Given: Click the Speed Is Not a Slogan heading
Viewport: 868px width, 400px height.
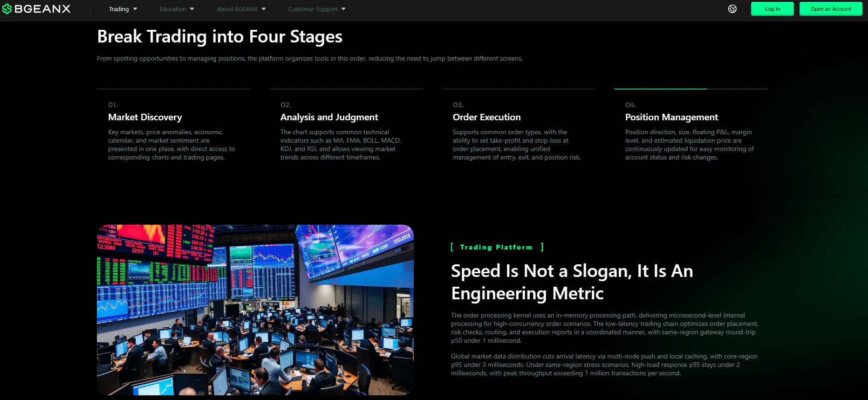Looking at the screenshot, I should click(572, 282).
